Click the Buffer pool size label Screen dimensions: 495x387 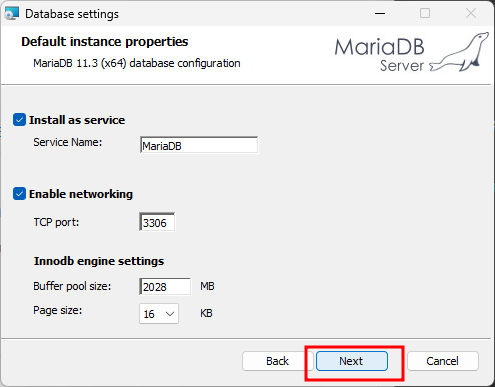click(72, 286)
